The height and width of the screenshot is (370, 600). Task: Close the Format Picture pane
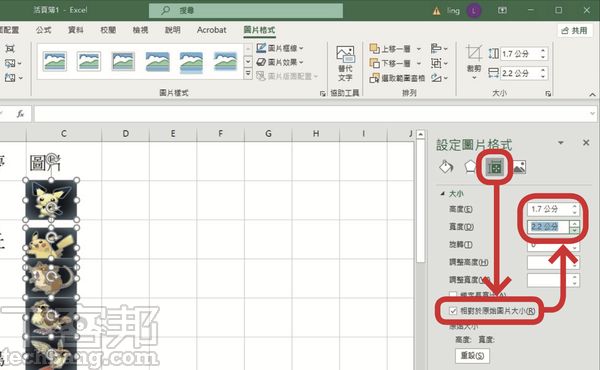[x=586, y=142]
